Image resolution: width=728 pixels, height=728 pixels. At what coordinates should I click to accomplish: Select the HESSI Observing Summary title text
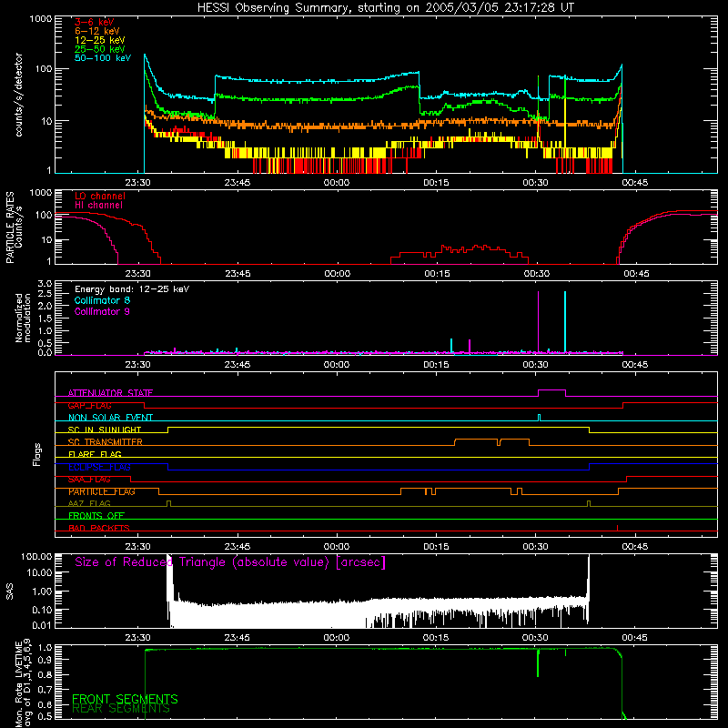pos(385,8)
